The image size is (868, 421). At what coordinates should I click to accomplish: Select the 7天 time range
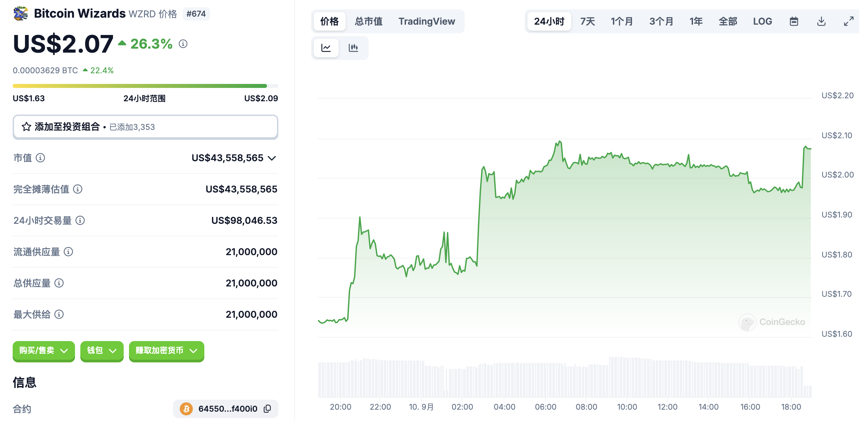(587, 21)
